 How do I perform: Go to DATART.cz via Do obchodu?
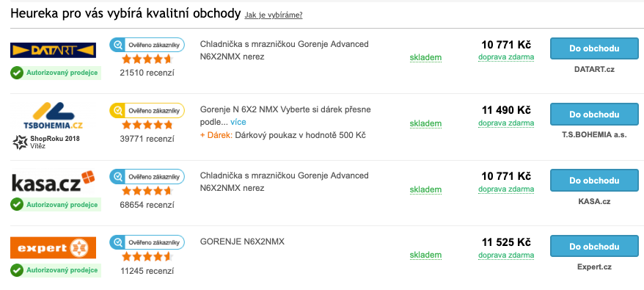pos(594,48)
